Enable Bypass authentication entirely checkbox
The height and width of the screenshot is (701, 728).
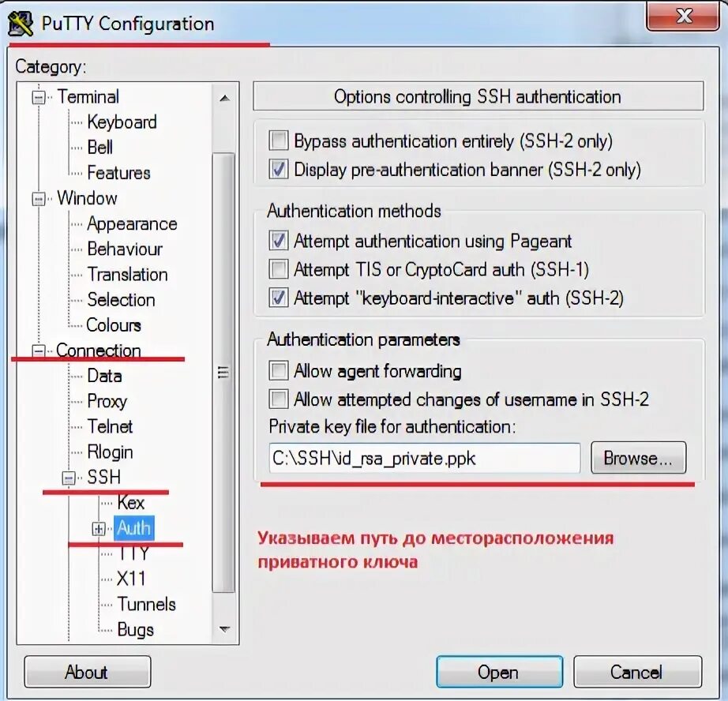pos(279,141)
